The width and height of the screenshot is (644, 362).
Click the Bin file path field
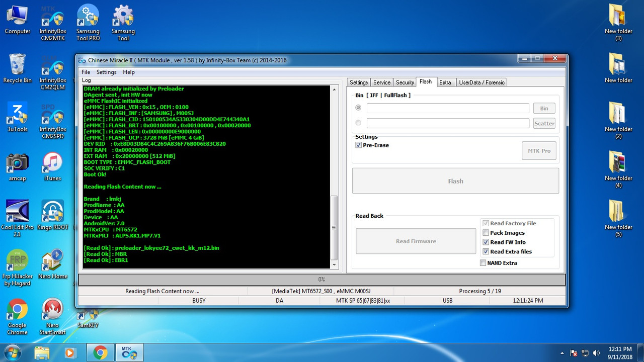coord(448,108)
